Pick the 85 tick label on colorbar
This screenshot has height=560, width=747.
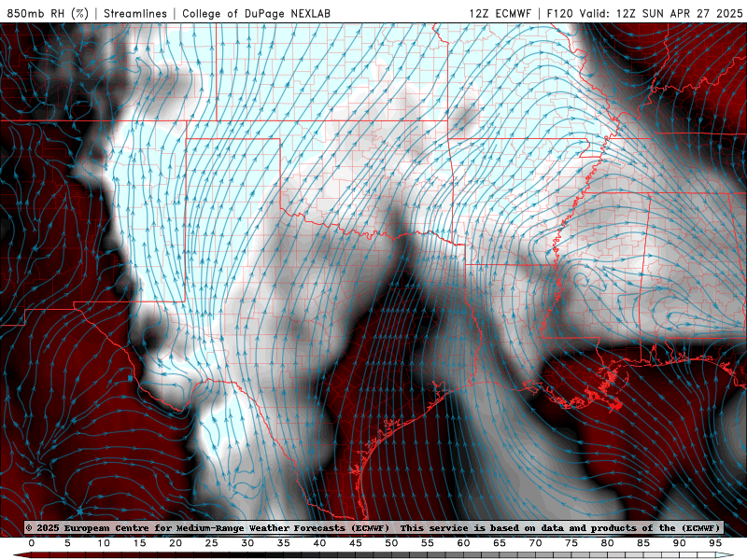(643, 543)
